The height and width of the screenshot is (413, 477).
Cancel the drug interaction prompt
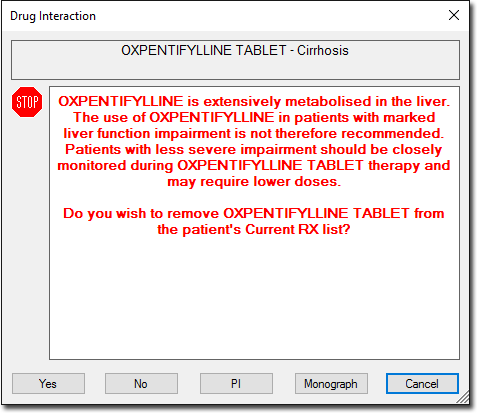point(422,384)
